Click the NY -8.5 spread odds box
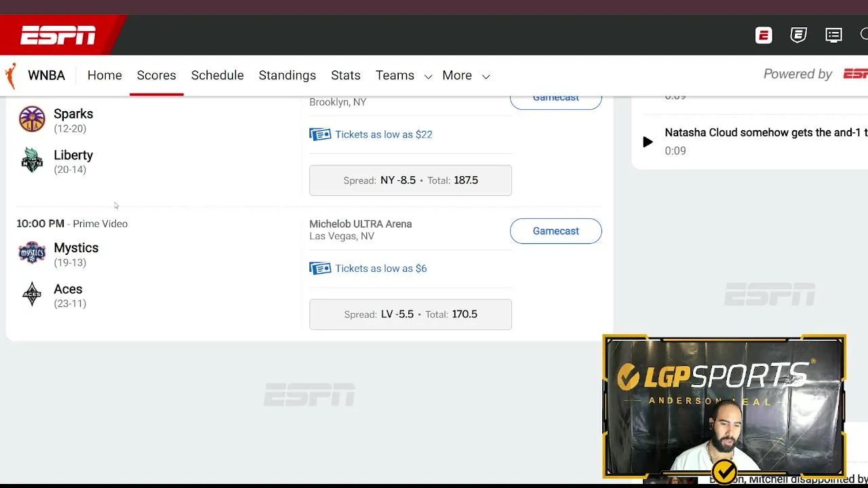 pos(410,180)
